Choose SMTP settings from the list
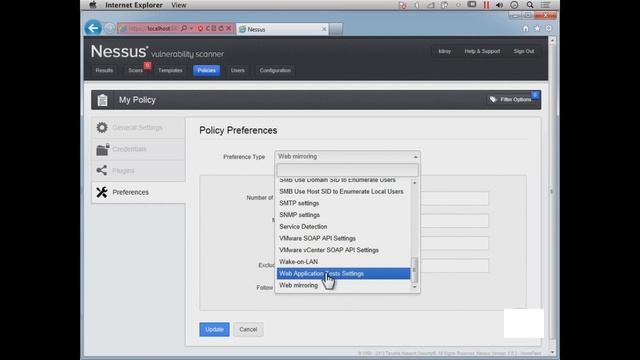640x360 pixels. pos(343,203)
